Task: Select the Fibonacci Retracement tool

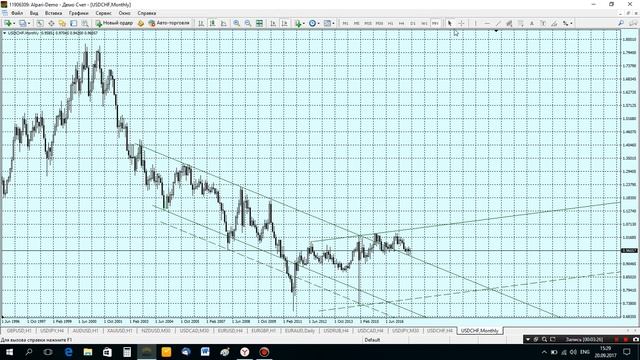Action: coord(521,23)
